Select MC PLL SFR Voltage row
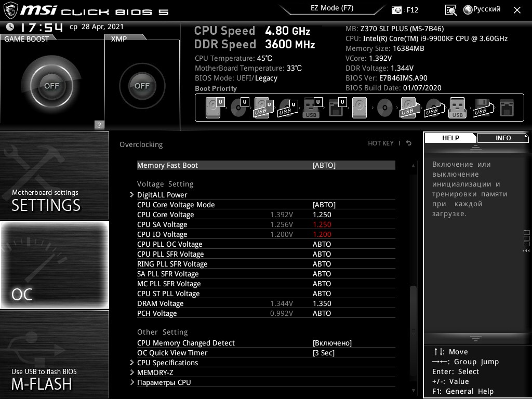This screenshot has width=532, height=399. [266, 283]
